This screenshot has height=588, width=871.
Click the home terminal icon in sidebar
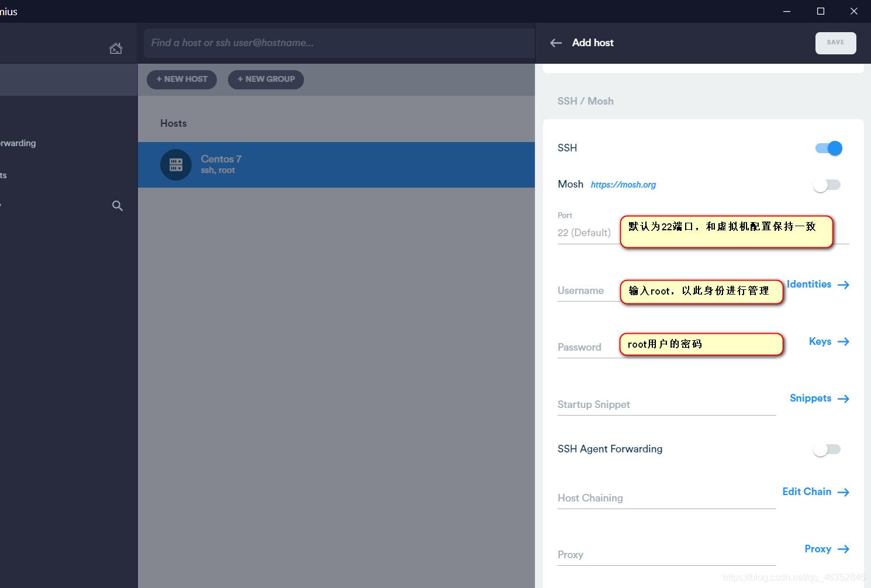pyautogui.click(x=116, y=48)
